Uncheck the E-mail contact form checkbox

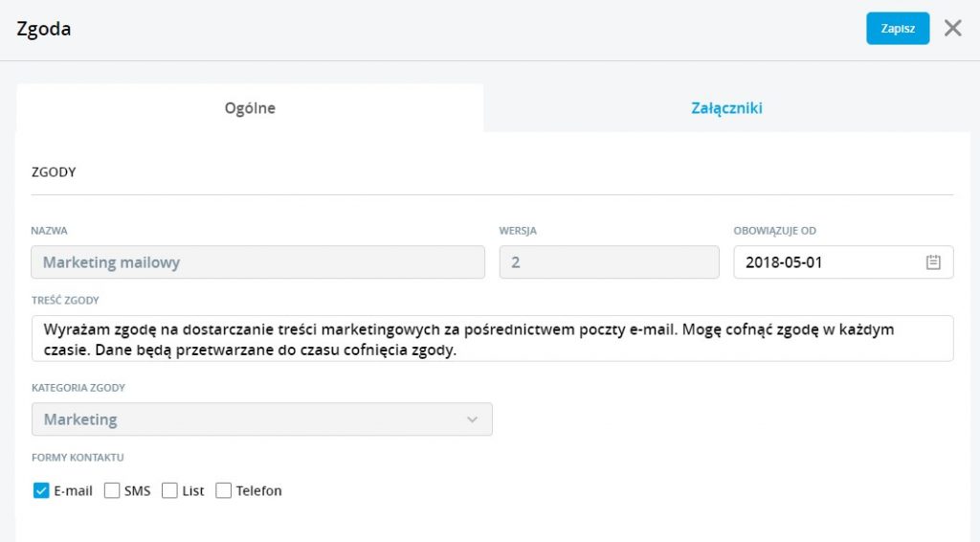(x=41, y=490)
